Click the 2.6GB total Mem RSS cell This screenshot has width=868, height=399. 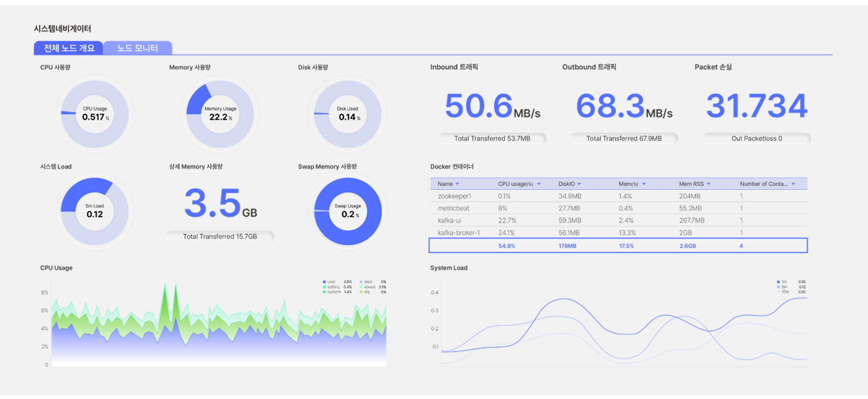coord(688,246)
